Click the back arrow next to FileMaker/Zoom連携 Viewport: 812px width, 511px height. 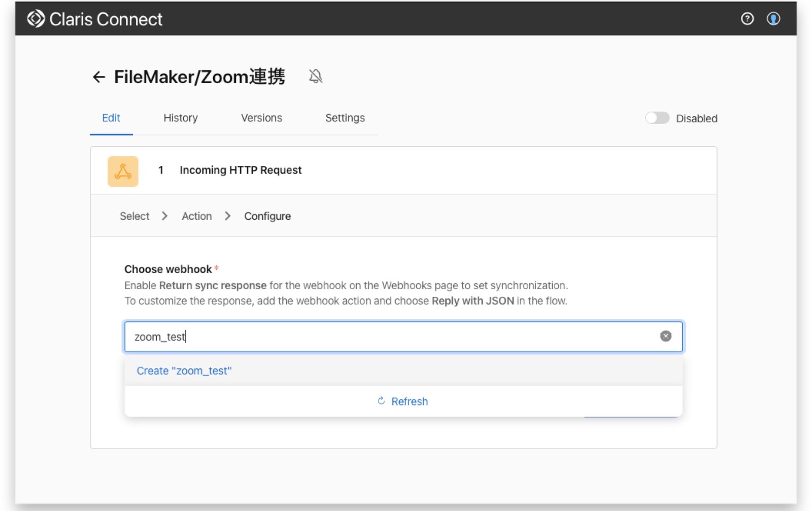(98, 77)
